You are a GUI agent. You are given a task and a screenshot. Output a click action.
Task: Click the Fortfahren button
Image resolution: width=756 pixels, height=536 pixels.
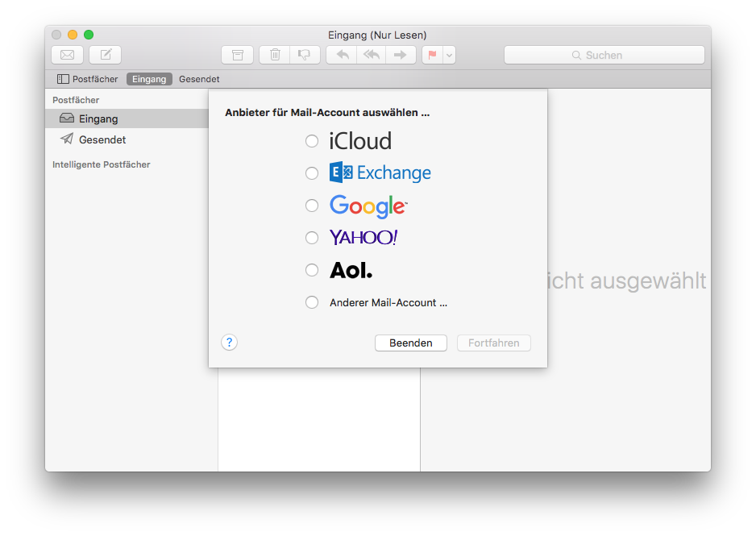pyautogui.click(x=494, y=343)
